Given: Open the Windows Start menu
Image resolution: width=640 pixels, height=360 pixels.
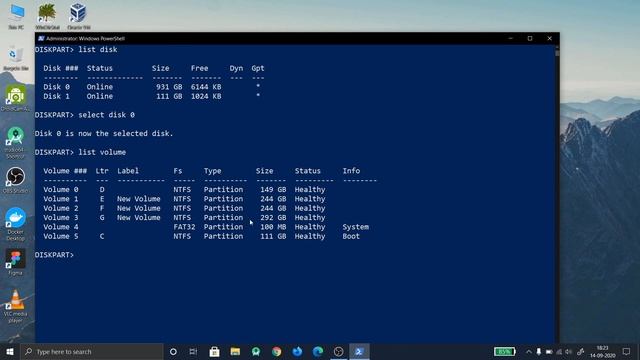Looking at the screenshot, I should 10,351.
